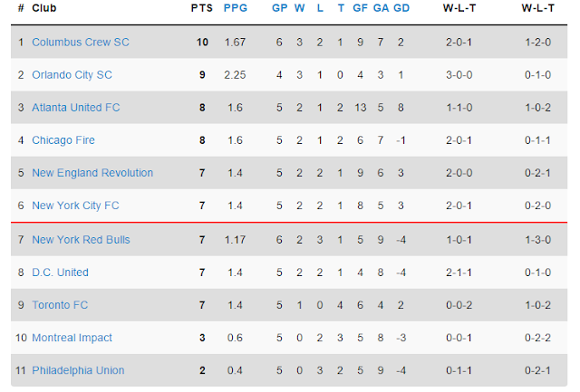580x392 pixels.
Task: Sort table by GD goal-difference header
Action: pyautogui.click(x=401, y=8)
